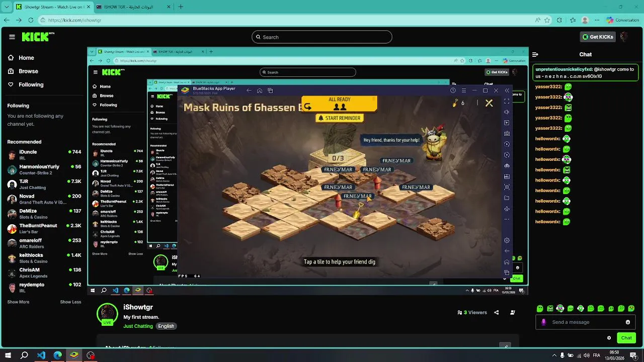This screenshot has height=362, width=644.
Task: Toggle microphone icon in system tray
Action: tap(562, 355)
